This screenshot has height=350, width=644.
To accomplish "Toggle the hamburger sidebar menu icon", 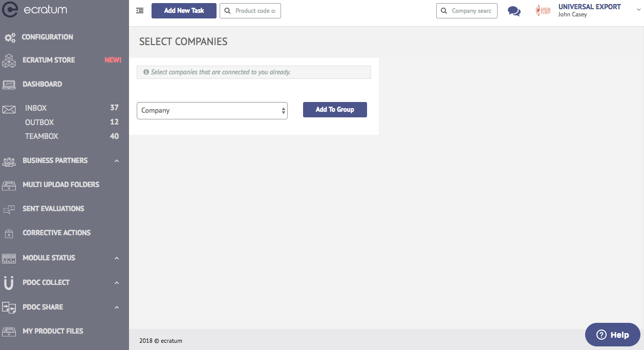I will tap(140, 10).
